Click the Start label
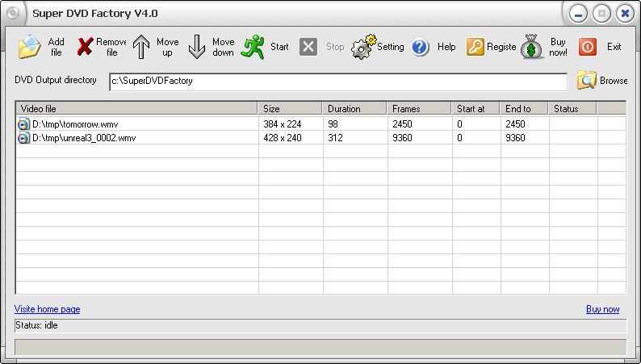This screenshot has height=364, width=641. pyautogui.click(x=279, y=47)
